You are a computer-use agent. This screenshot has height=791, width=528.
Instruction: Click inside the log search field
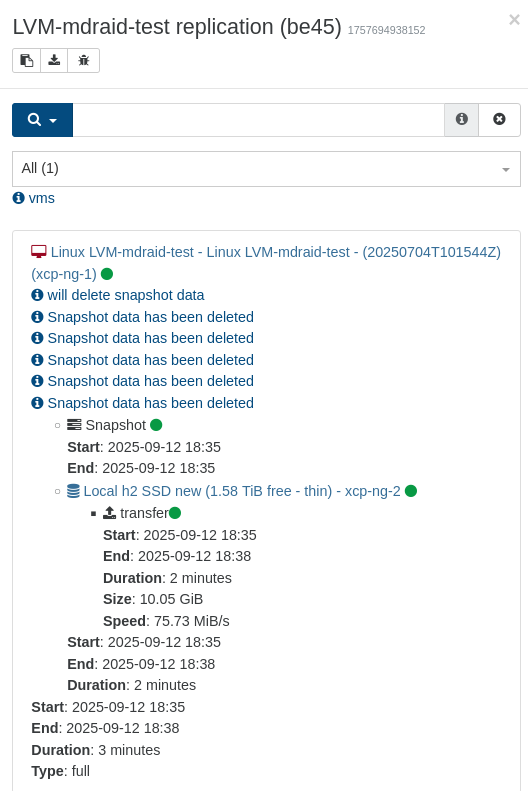coord(258,120)
